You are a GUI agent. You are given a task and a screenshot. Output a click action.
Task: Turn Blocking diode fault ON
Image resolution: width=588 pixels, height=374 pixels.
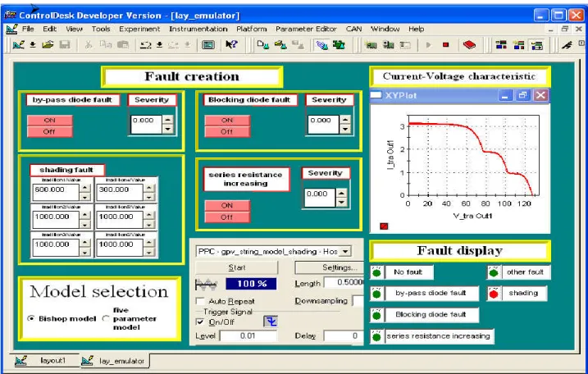[x=227, y=120]
